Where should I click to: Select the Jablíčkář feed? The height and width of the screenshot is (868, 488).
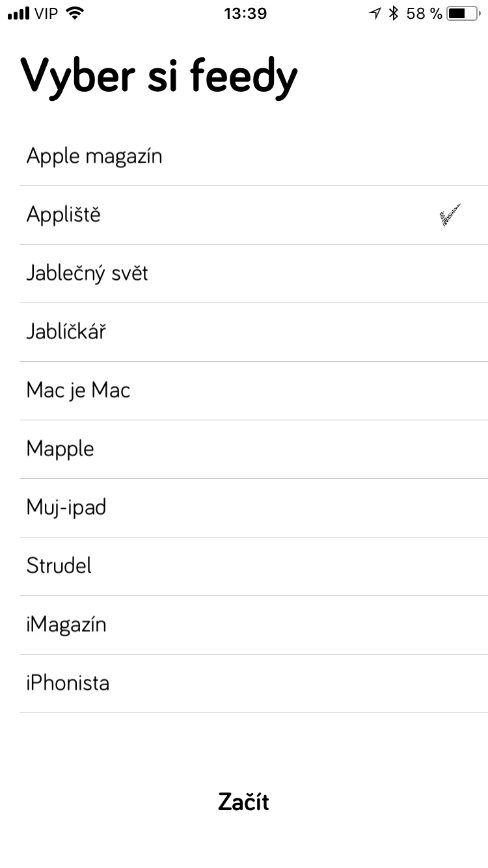click(66, 332)
